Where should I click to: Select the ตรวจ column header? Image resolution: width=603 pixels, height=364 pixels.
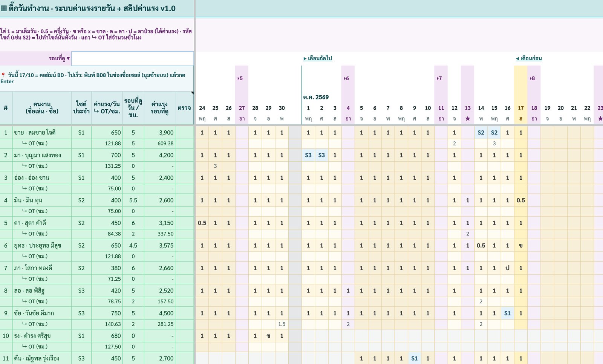184,108
